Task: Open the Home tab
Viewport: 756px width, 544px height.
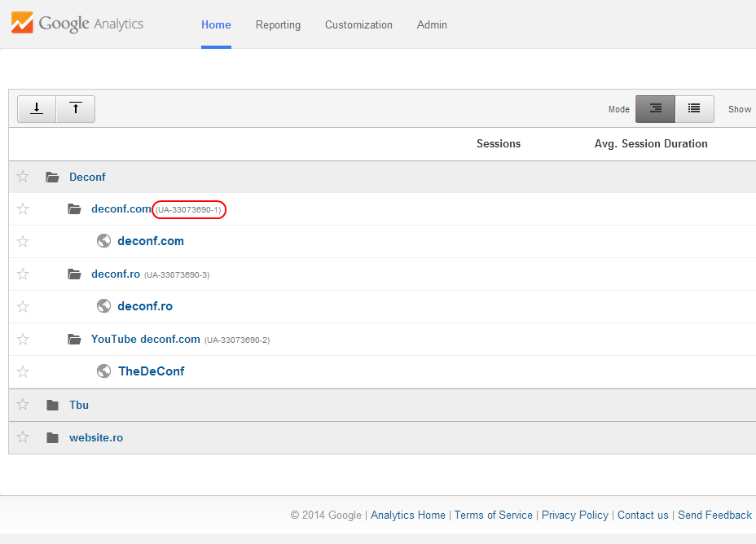Action: tap(216, 24)
